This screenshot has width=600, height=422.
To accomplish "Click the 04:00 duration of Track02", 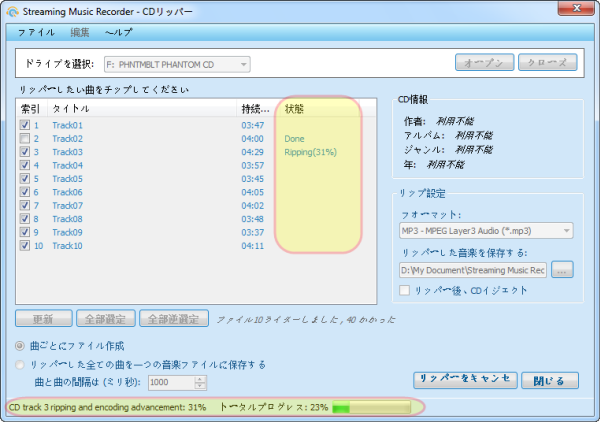I will (x=253, y=138).
